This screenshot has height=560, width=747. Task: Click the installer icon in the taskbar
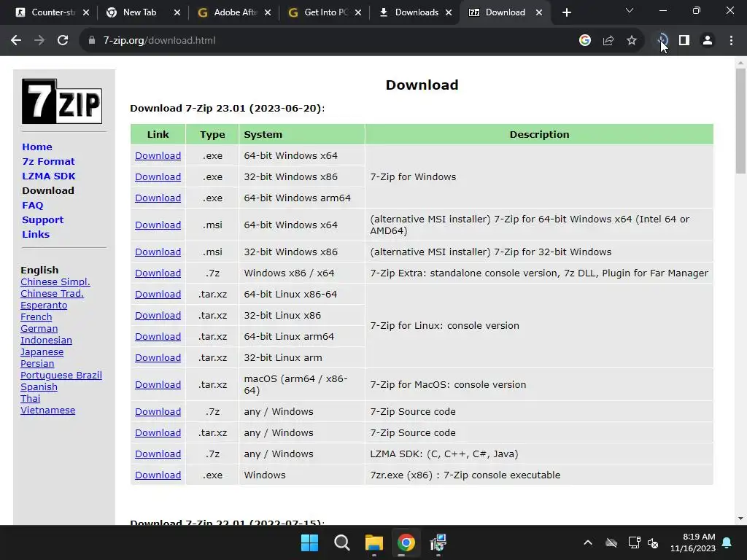click(x=438, y=542)
